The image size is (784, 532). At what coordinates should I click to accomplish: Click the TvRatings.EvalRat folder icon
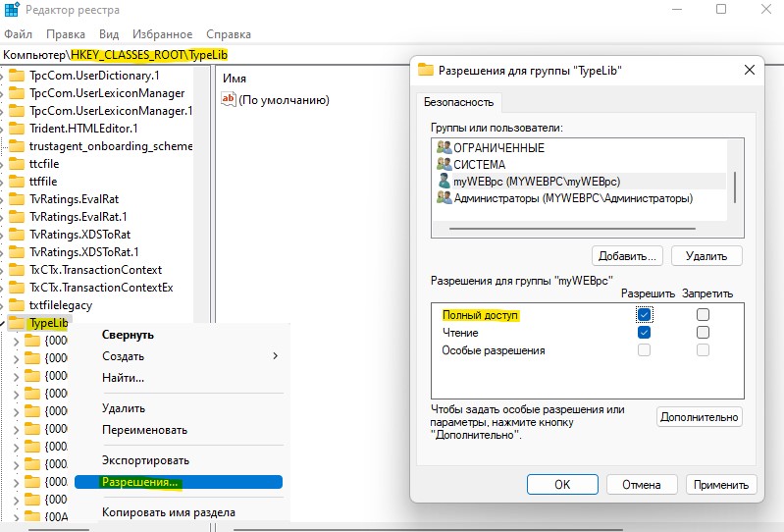tap(17, 199)
